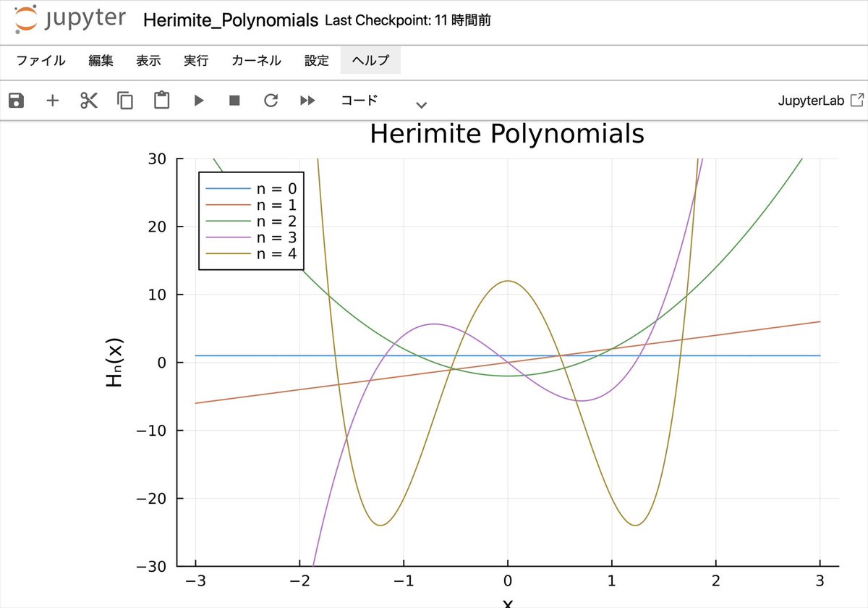Click the y-axis tick label −20
Image resolution: width=868 pixels, height=608 pixels.
[x=151, y=498]
